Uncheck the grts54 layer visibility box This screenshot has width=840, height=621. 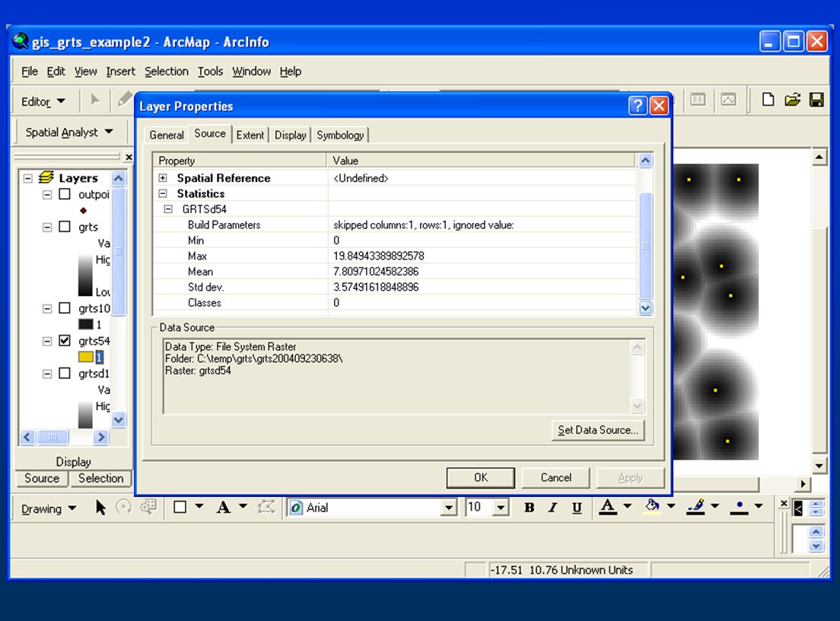point(64,341)
